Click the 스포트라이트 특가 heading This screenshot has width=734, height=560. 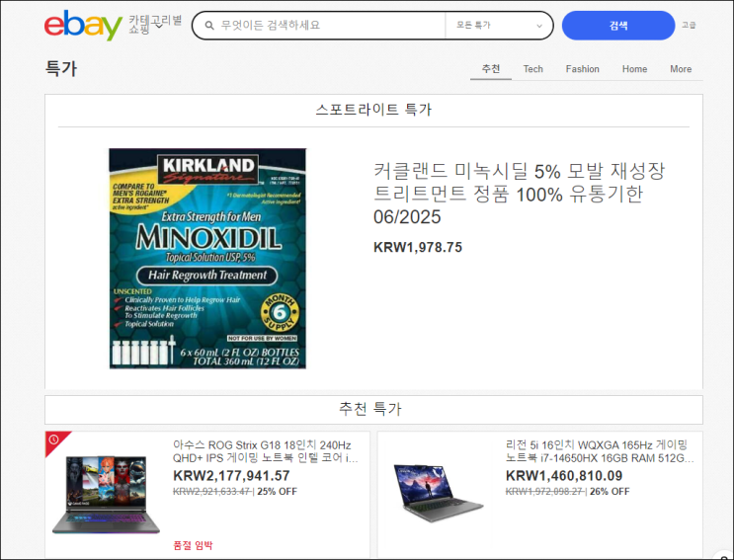[x=373, y=110]
